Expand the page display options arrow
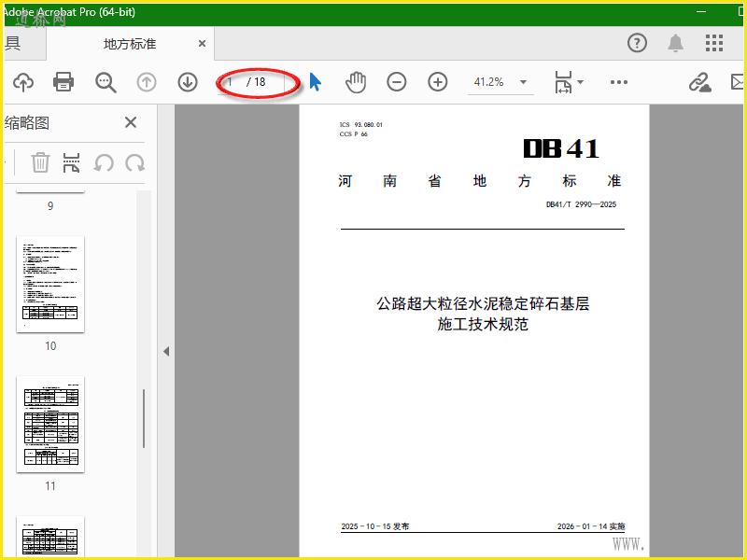This screenshot has width=747, height=560. point(580,82)
